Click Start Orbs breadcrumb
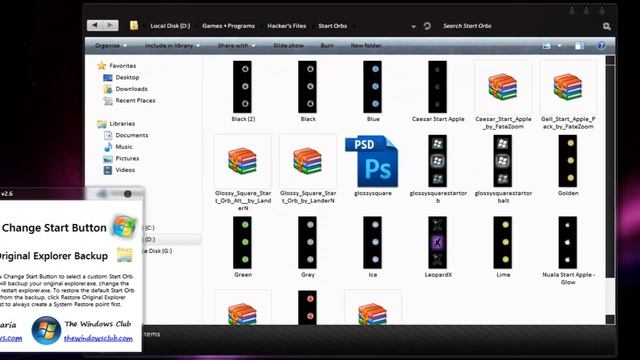This screenshot has height=360, width=640. [333, 26]
